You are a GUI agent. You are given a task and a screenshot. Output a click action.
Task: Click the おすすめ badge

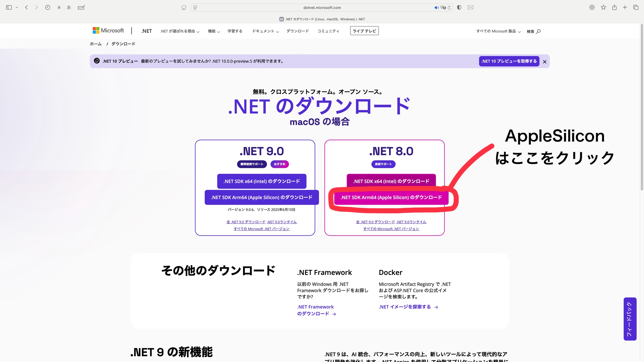279,164
